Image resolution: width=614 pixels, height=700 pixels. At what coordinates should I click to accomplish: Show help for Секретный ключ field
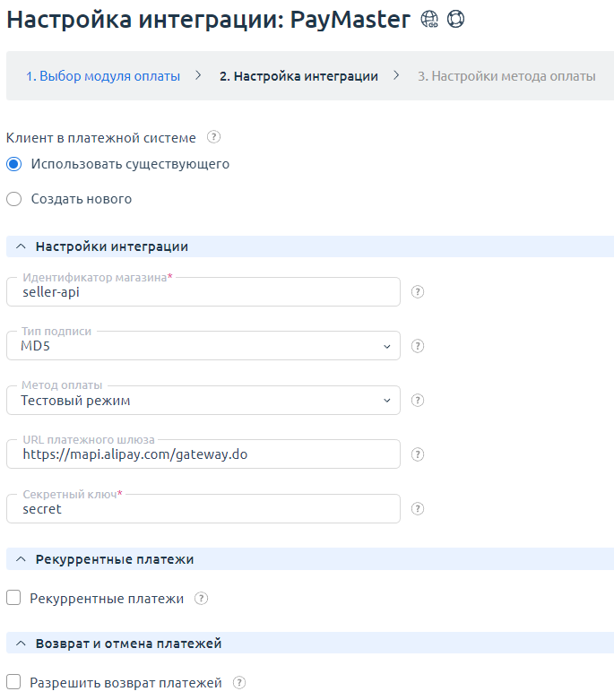click(417, 509)
